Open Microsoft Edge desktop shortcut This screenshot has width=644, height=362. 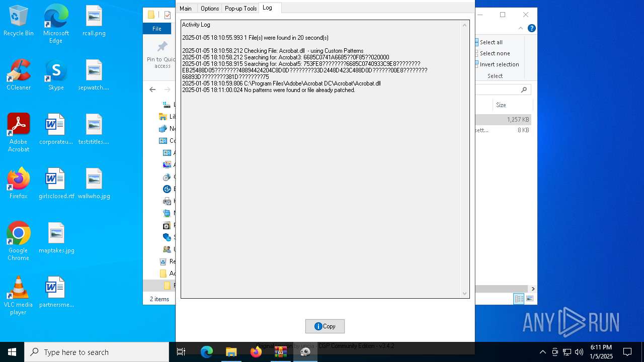coord(56,24)
